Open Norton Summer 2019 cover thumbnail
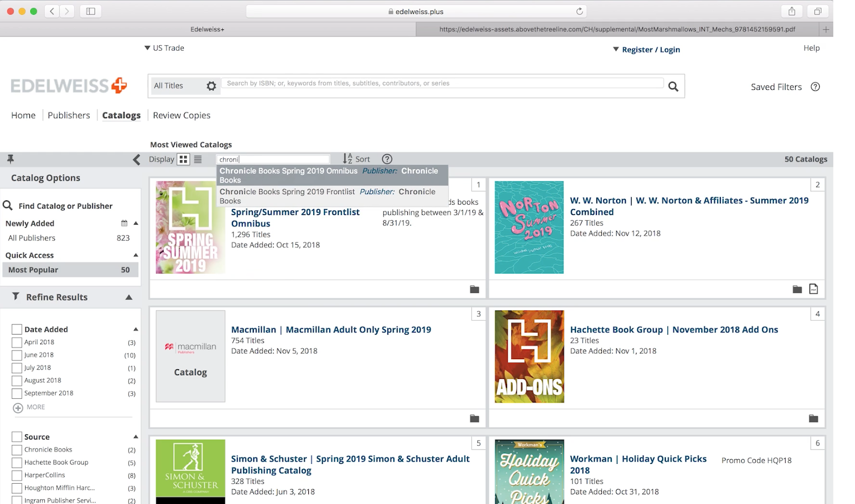This screenshot has width=855, height=504. point(529,227)
